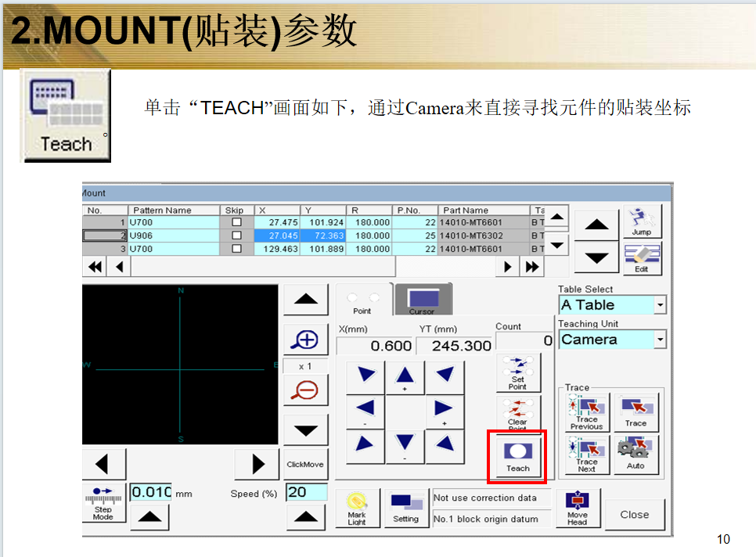Click the Trace Previous icon
Screen dimensions: 756x557
click(x=587, y=411)
